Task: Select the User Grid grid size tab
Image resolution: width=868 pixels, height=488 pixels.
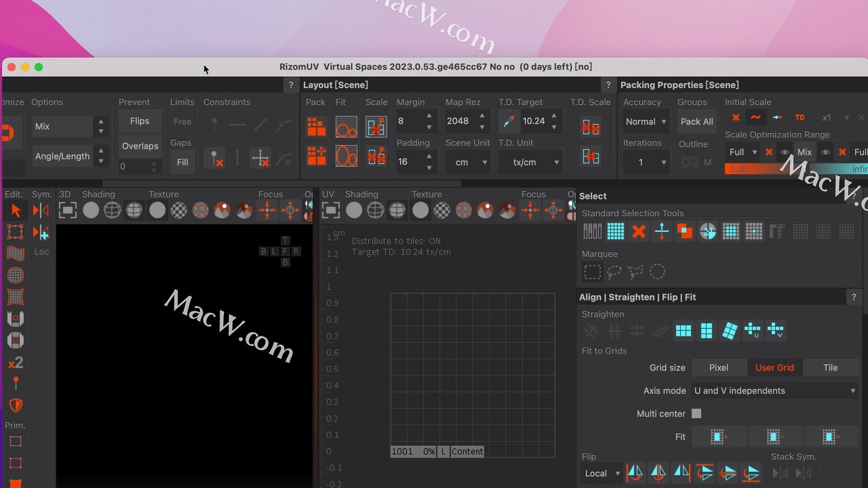Action: point(774,367)
